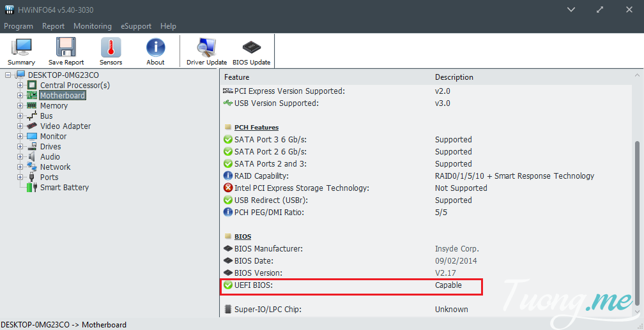Open the Monitoring menu
This screenshot has height=330, width=644.
(93, 26)
